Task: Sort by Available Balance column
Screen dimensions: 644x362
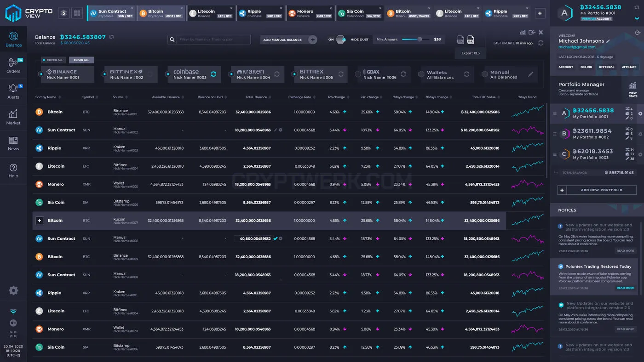Action: tap(168, 97)
